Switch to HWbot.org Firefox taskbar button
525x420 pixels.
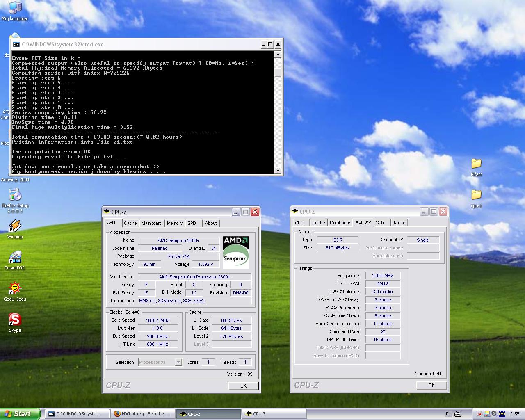click(x=143, y=414)
